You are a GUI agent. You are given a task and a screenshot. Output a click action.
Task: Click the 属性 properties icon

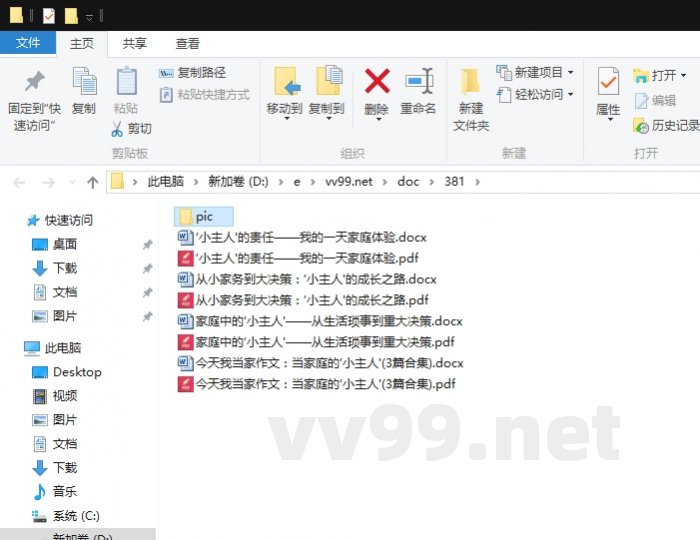click(608, 81)
